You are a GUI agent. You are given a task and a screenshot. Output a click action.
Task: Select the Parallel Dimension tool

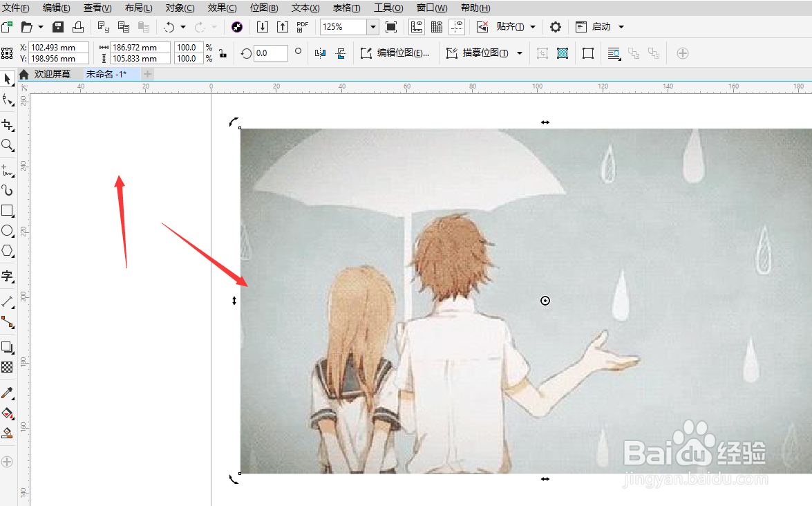[x=7, y=301]
